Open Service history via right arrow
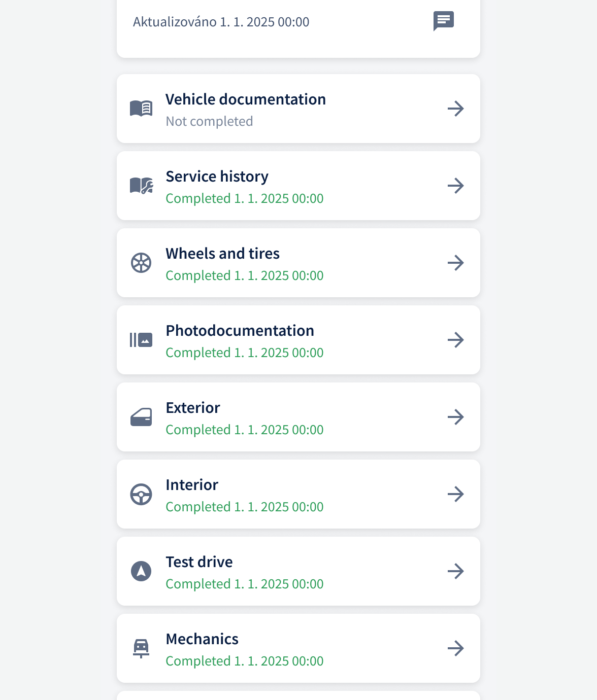Image resolution: width=597 pixels, height=700 pixels. point(456,186)
